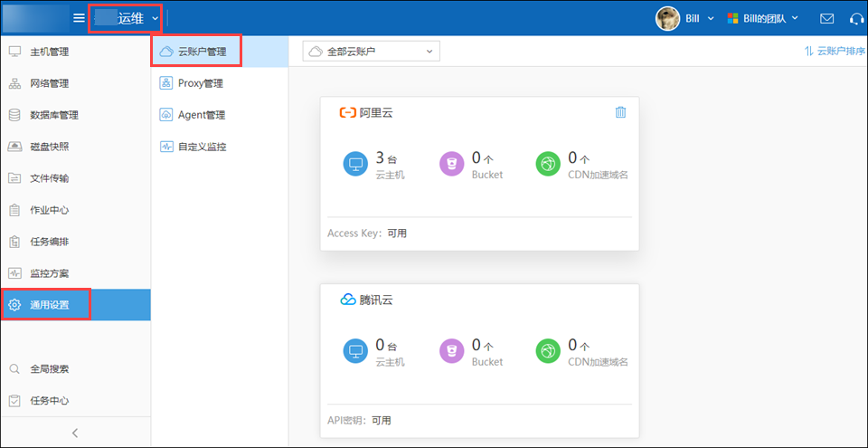868x448 pixels.
Task: Click the 腾讯云 card title
Action: pyautogui.click(x=376, y=300)
